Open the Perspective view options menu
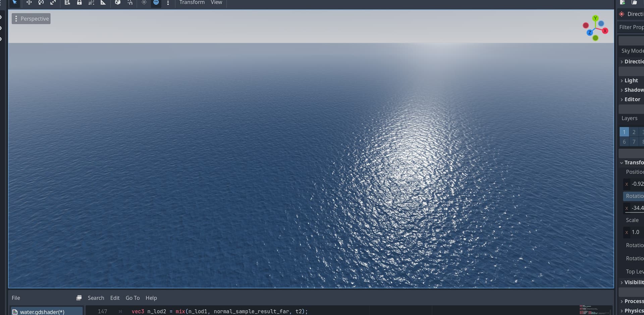The image size is (644, 315). click(31, 19)
